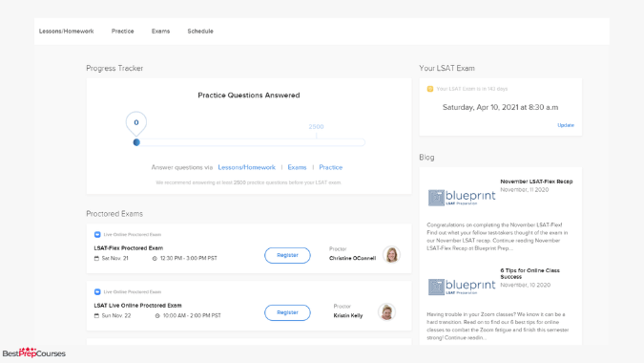Click the Blog section heading
The image size is (644, 363).
[426, 158]
